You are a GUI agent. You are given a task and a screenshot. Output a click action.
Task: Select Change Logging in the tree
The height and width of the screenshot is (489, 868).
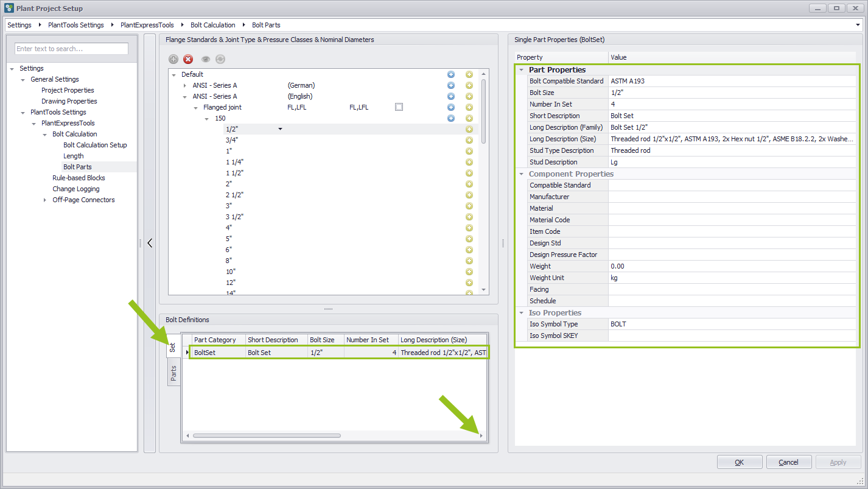coord(76,189)
